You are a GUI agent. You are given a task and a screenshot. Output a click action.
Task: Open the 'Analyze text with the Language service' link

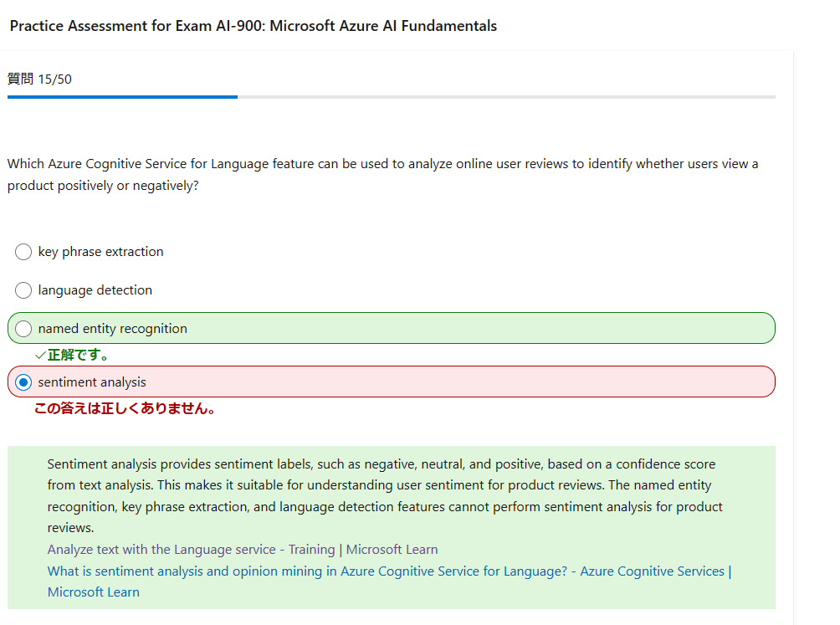point(242,550)
